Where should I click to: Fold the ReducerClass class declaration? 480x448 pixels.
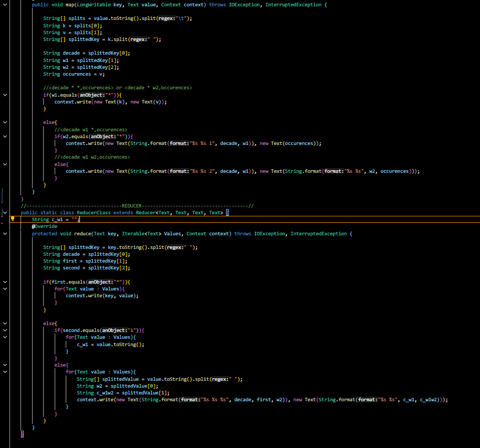(5, 212)
